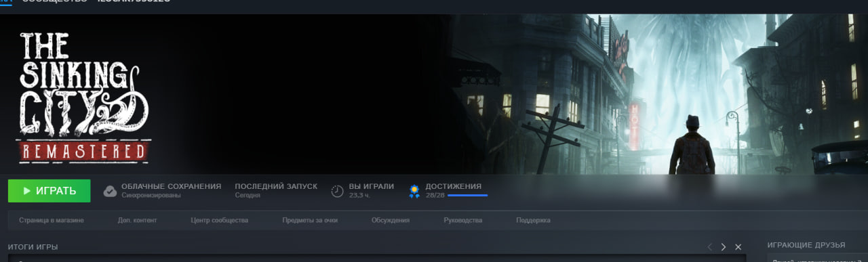868x262 pixels.
Task: Open Предметы за очки shop
Action: click(310, 220)
